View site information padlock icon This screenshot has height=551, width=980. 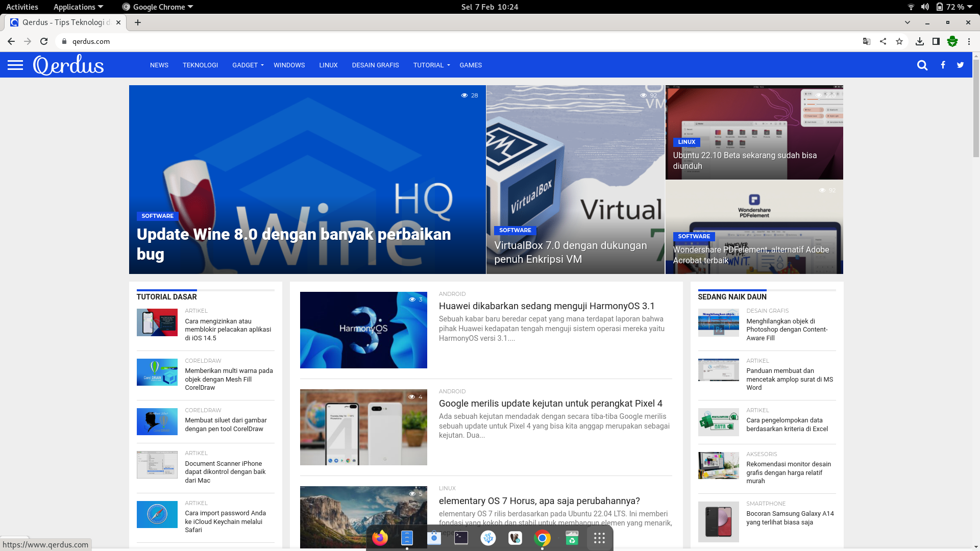[x=64, y=41]
